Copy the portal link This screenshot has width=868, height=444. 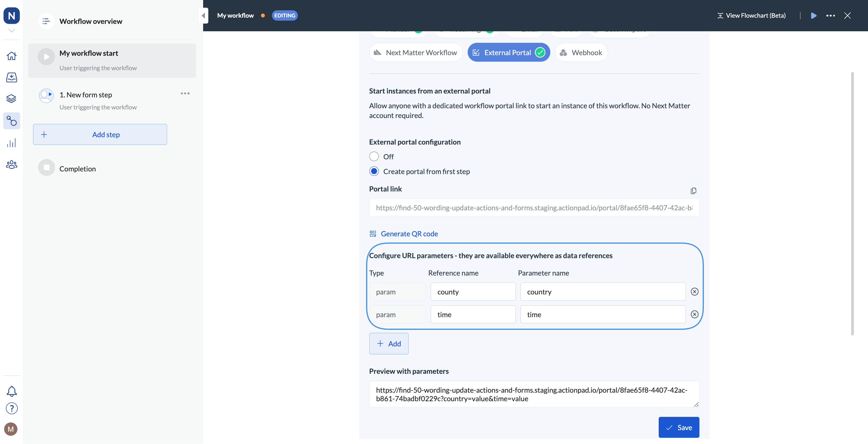[x=693, y=191]
